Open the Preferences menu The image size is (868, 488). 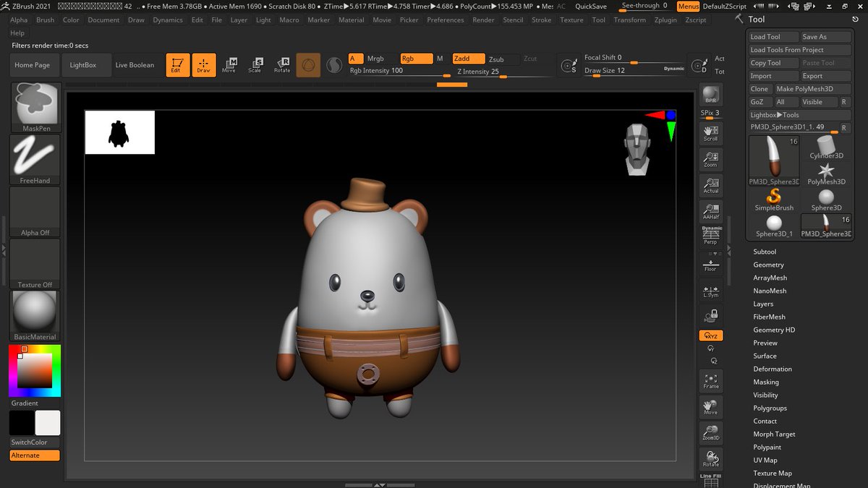(x=446, y=20)
